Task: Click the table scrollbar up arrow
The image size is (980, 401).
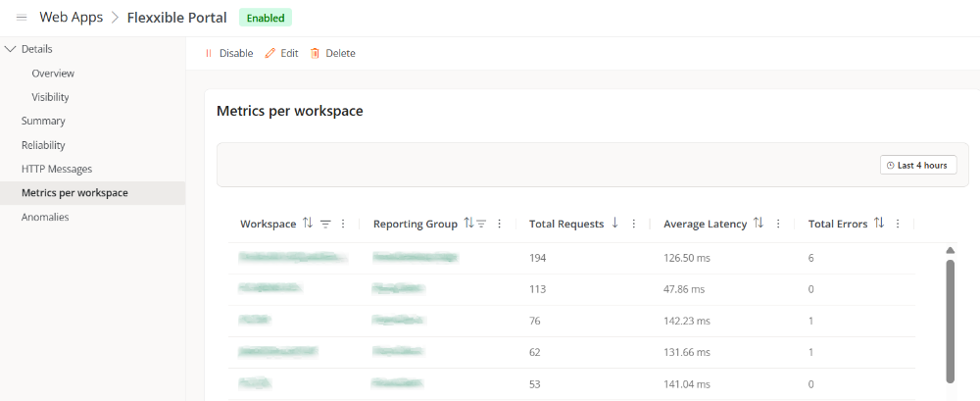Action: pos(950,250)
